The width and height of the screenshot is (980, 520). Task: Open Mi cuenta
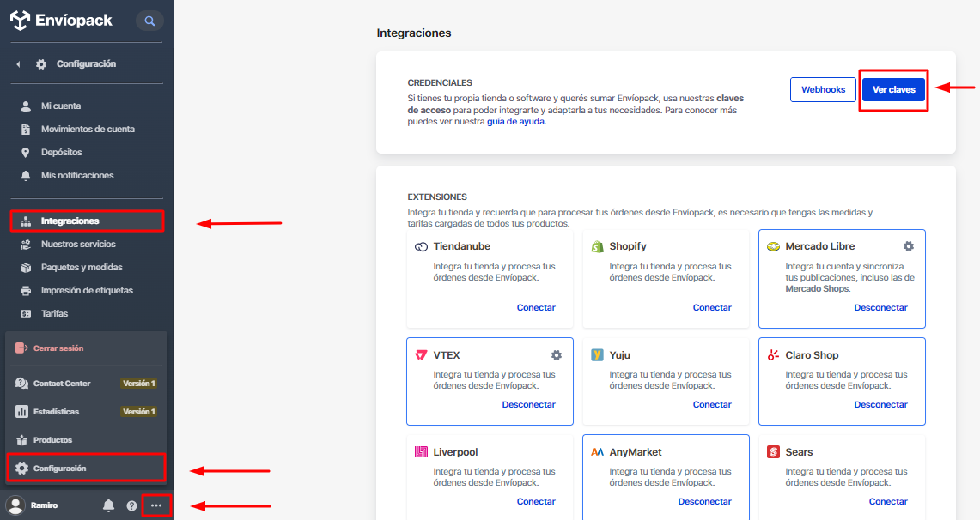(x=61, y=106)
